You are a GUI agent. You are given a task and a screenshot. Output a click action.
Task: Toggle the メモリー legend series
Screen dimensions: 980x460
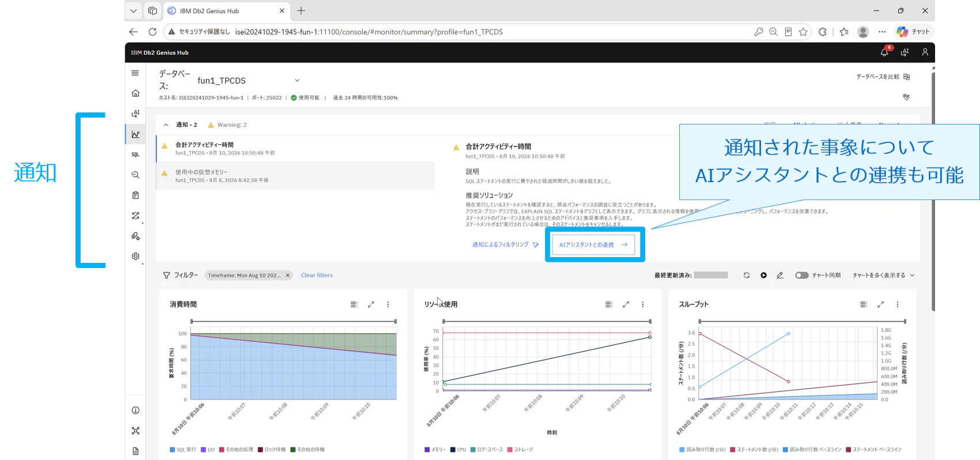point(435,450)
